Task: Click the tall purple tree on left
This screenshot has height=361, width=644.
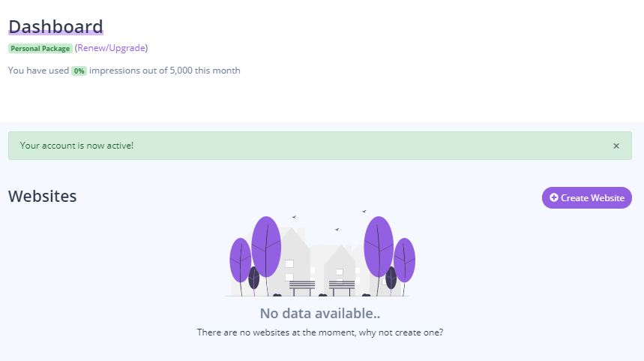Action: click(266, 247)
